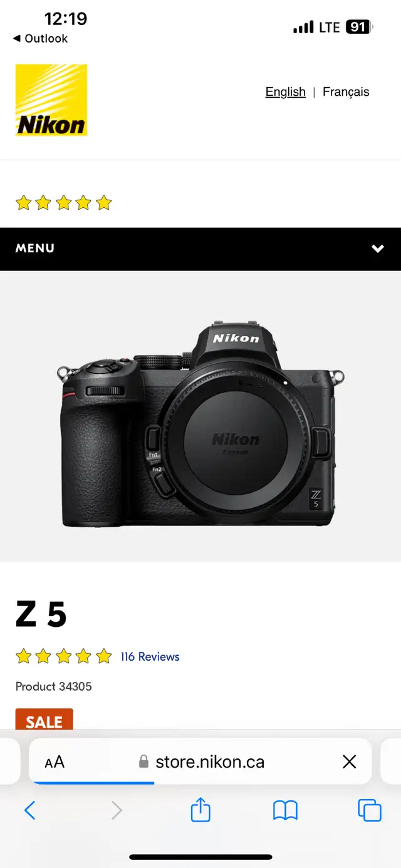Screen dimensions: 401x868
Task: Switch language to Français
Action: click(346, 91)
